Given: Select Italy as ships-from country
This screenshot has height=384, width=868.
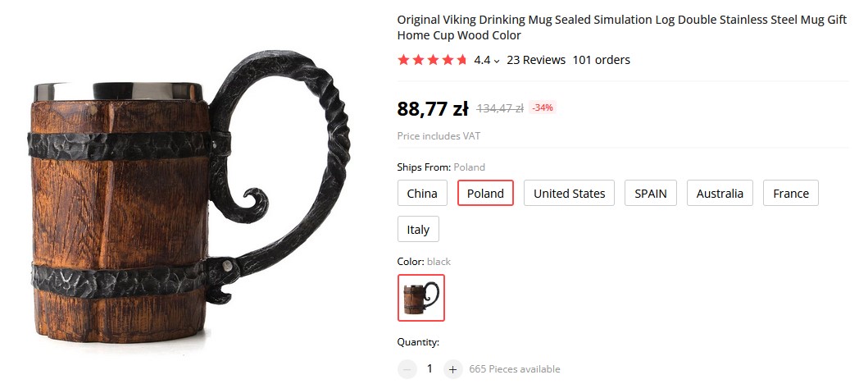Looking at the screenshot, I should (x=418, y=229).
